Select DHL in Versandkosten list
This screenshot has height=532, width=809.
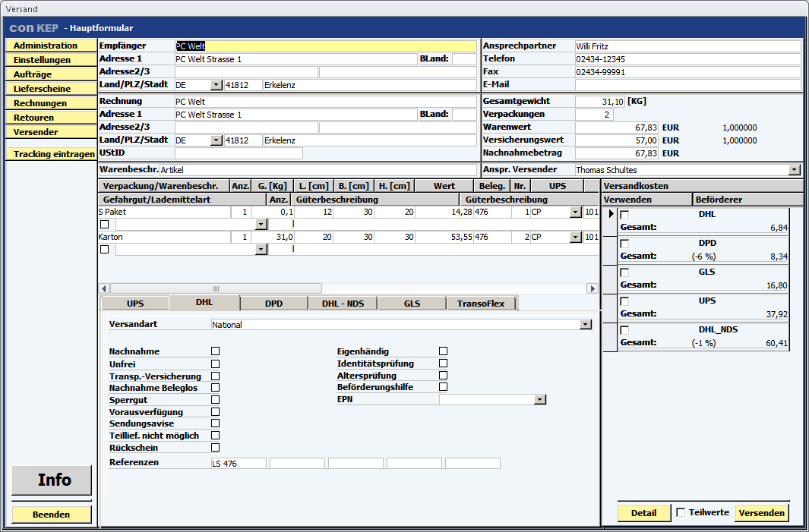[624, 215]
